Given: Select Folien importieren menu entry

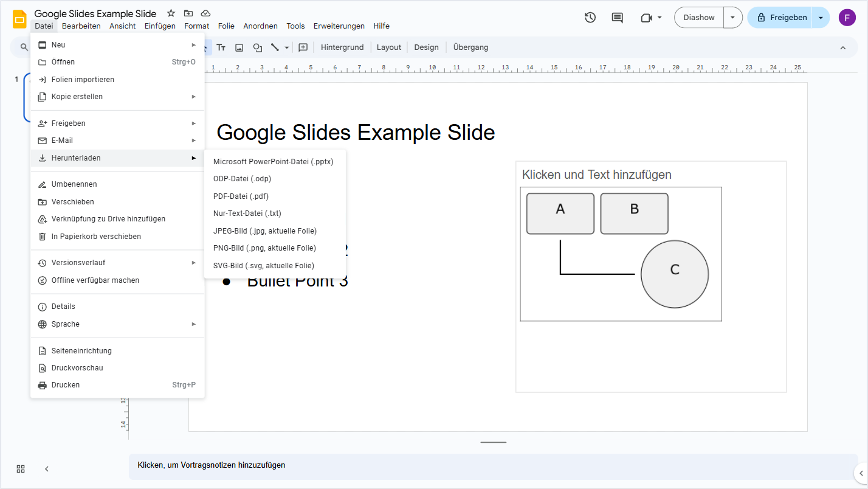Looking at the screenshot, I should pos(117,80).
